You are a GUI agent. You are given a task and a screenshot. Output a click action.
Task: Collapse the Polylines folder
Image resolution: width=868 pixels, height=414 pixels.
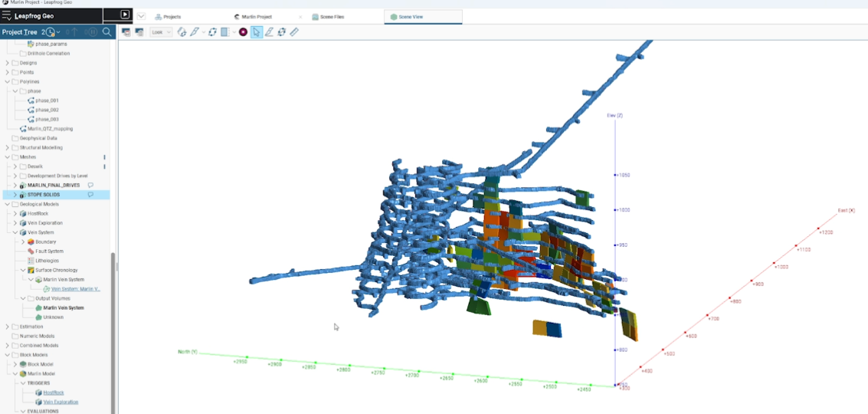8,81
